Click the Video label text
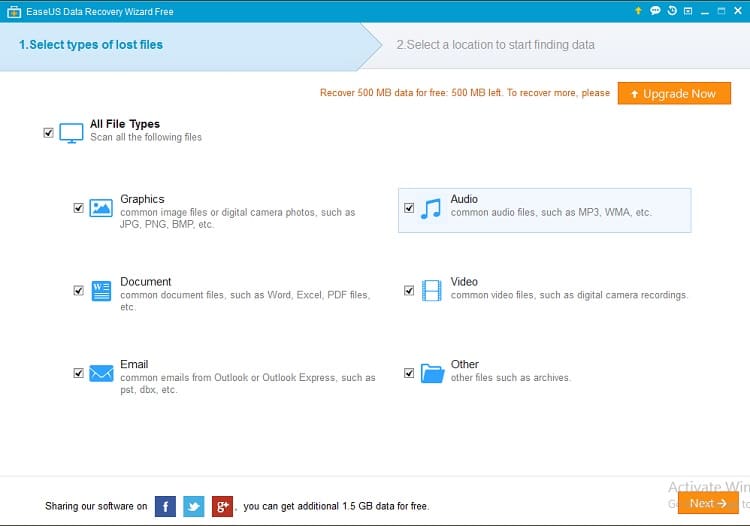The height and width of the screenshot is (526, 750). pos(464,282)
